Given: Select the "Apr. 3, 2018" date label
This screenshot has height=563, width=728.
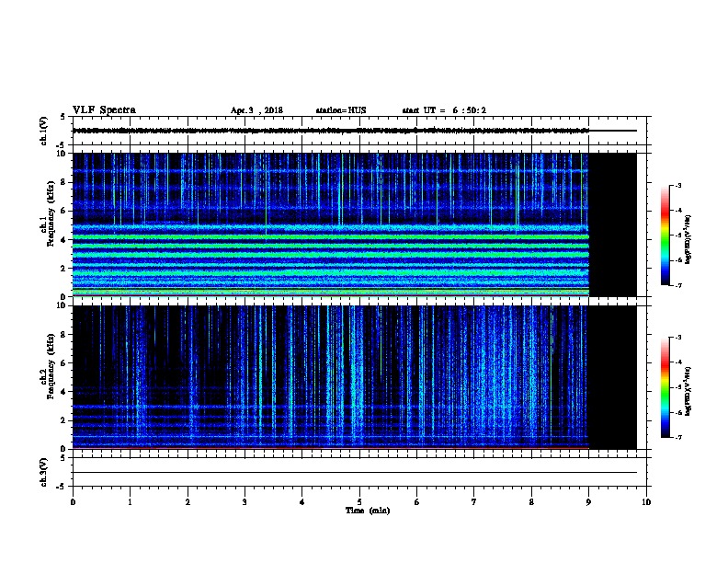Looking at the screenshot, I should tap(256, 110).
